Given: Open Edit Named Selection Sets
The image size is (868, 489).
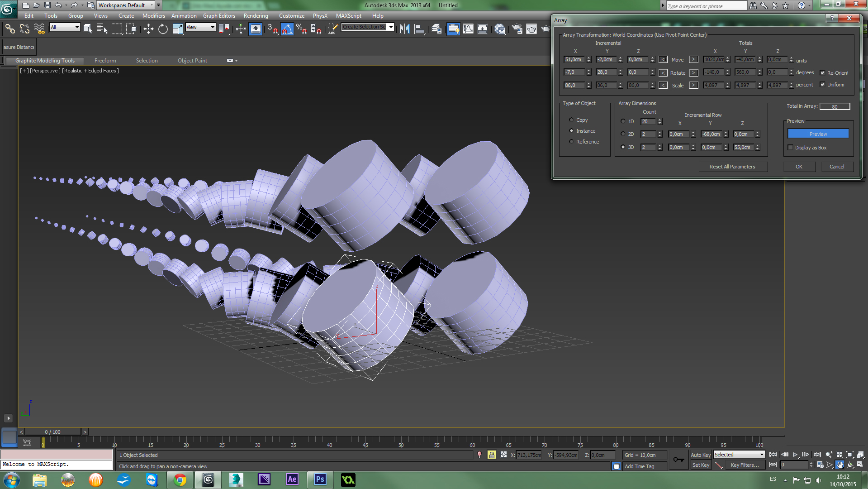Looking at the screenshot, I should (x=332, y=29).
